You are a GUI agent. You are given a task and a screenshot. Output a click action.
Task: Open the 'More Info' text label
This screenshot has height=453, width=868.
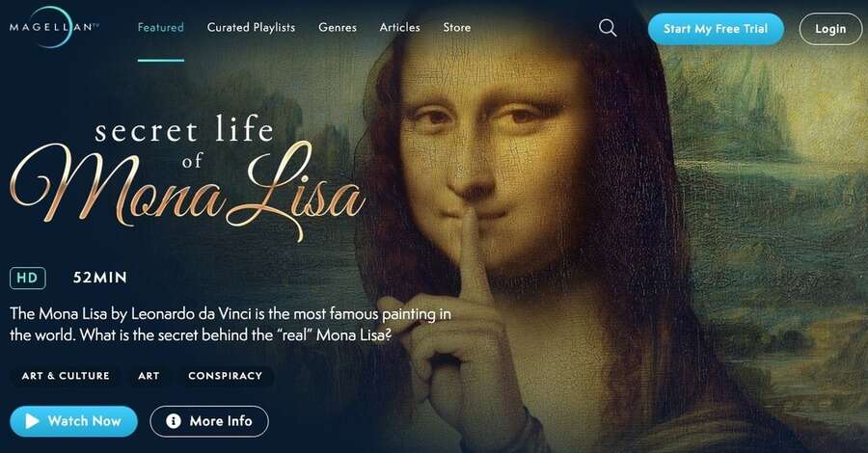(221, 421)
